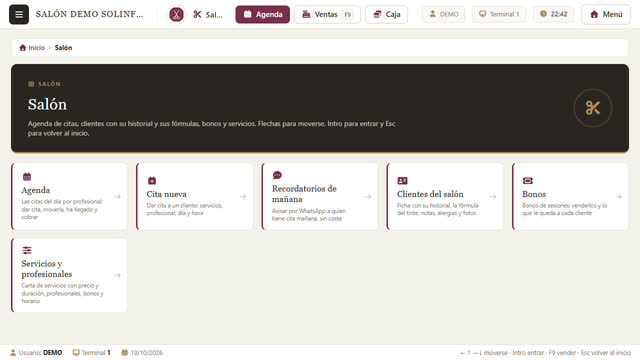Click the Clientes del salón description text
This screenshot has width=640, height=360.
[438, 209]
